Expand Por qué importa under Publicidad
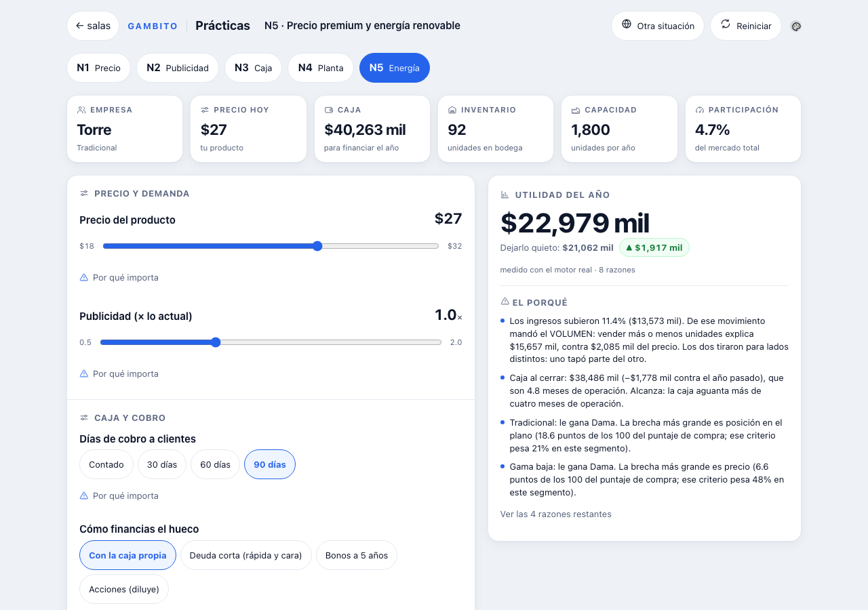This screenshot has width=868, height=610. point(119,373)
